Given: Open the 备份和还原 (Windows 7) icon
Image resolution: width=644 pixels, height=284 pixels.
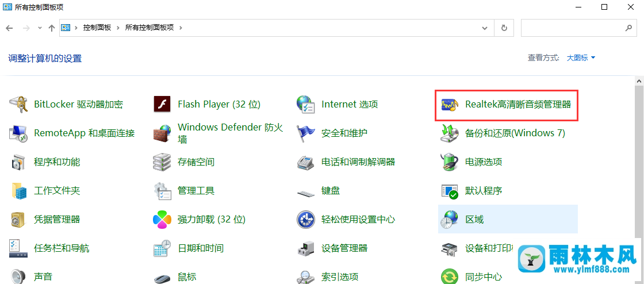Looking at the screenshot, I should tap(449, 133).
